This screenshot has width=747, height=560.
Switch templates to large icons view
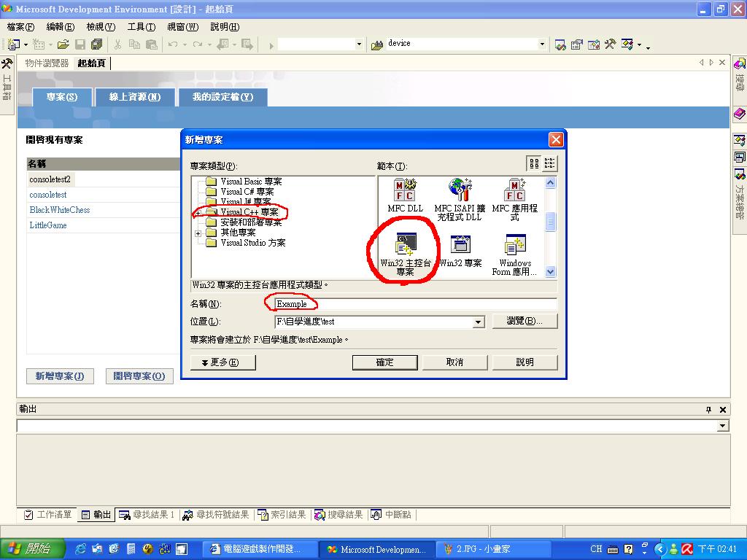[x=534, y=163]
